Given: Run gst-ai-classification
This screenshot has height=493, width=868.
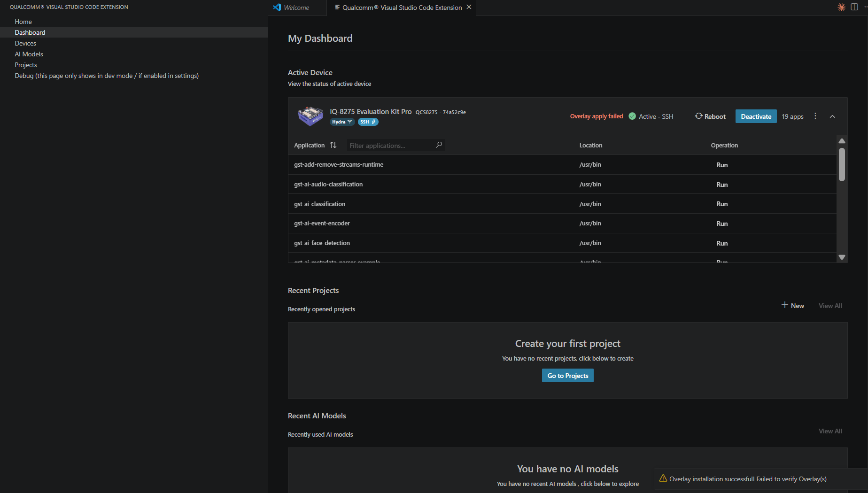Looking at the screenshot, I should (722, 204).
